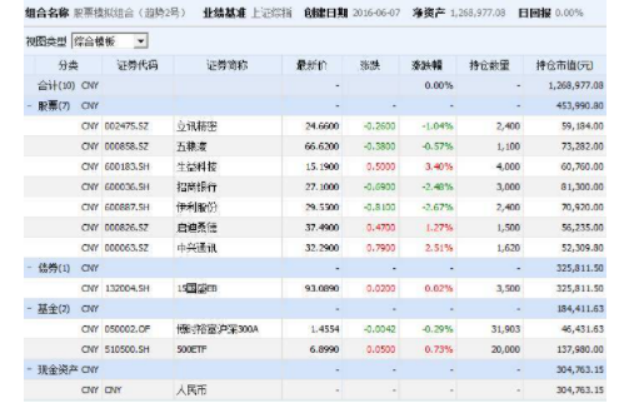Select the 15国盛EB bond name

(x=197, y=289)
